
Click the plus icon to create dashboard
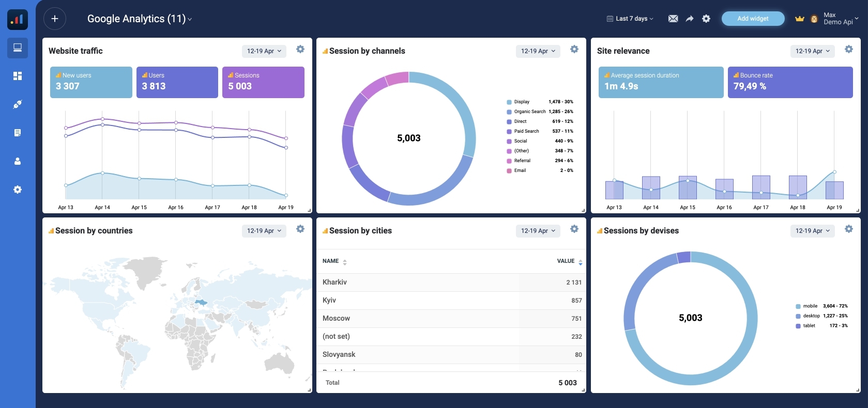pyautogui.click(x=55, y=19)
